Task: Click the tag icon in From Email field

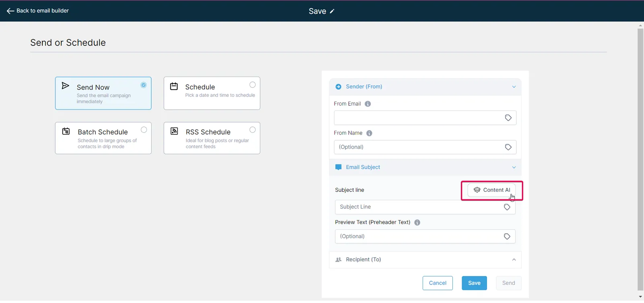Action: [x=508, y=118]
